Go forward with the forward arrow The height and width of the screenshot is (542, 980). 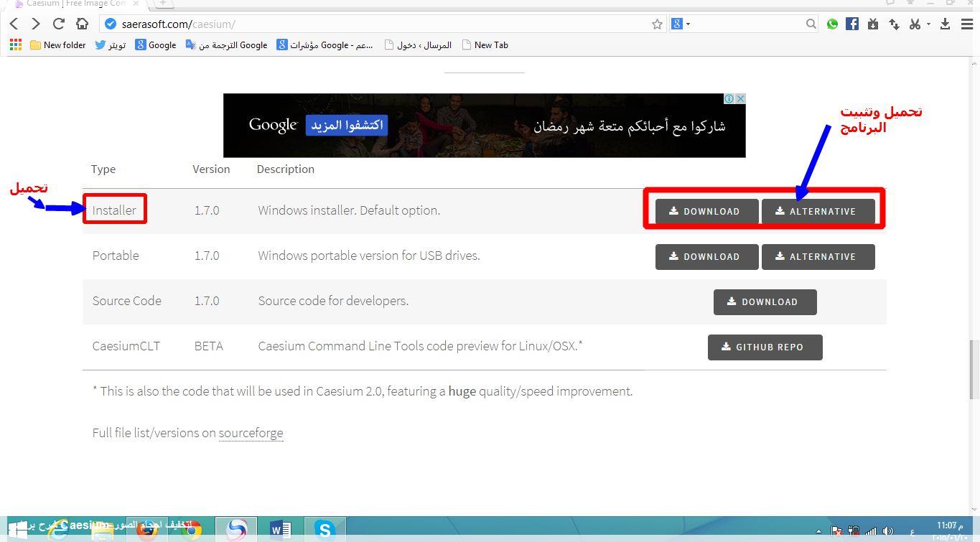pyautogui.click(x=36, y=24)
